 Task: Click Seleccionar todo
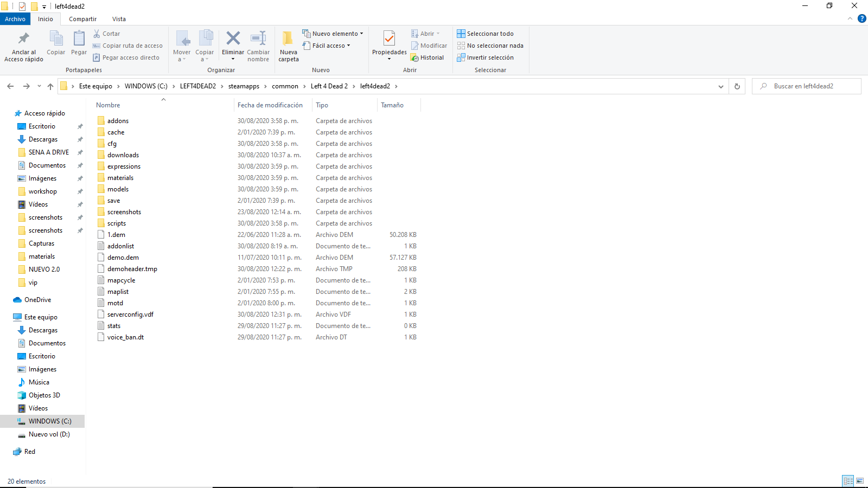tap(485, 34)
